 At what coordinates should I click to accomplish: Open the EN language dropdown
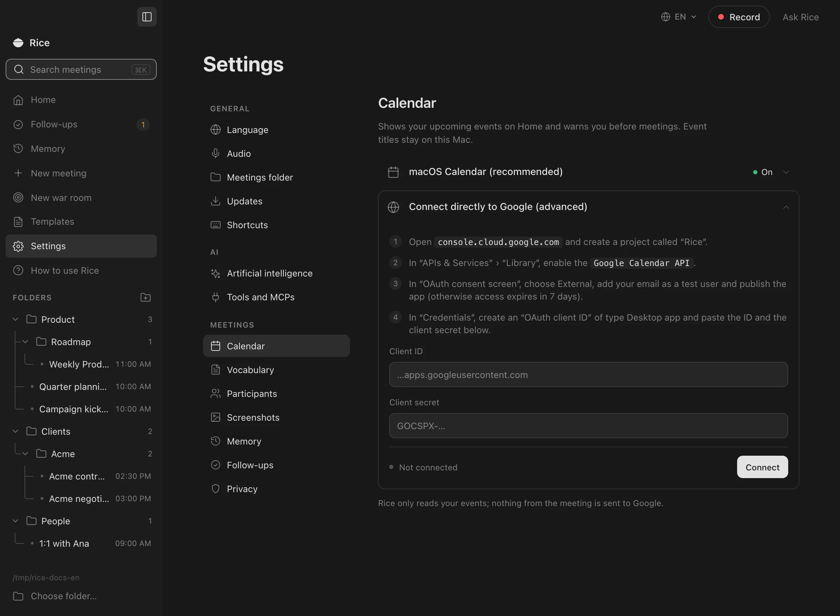coord(679,17)
